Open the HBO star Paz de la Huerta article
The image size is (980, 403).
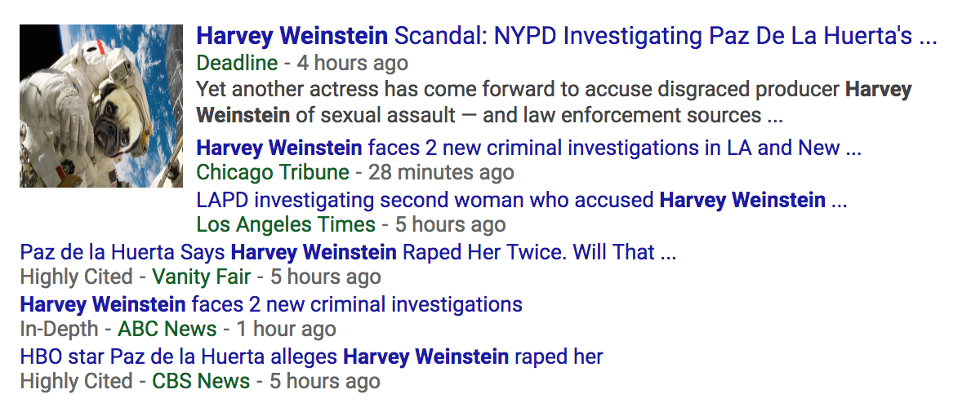(x=311, y=356)
